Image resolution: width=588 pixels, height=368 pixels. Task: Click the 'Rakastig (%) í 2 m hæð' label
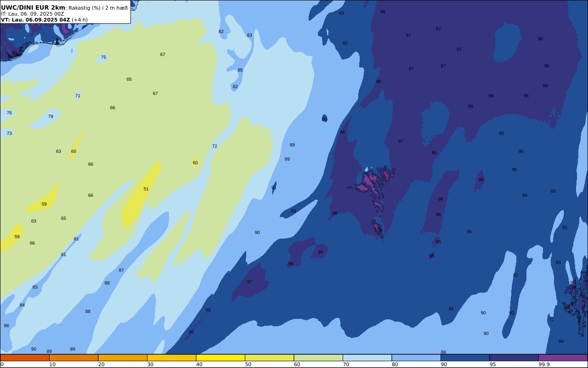tap(98, 8)
